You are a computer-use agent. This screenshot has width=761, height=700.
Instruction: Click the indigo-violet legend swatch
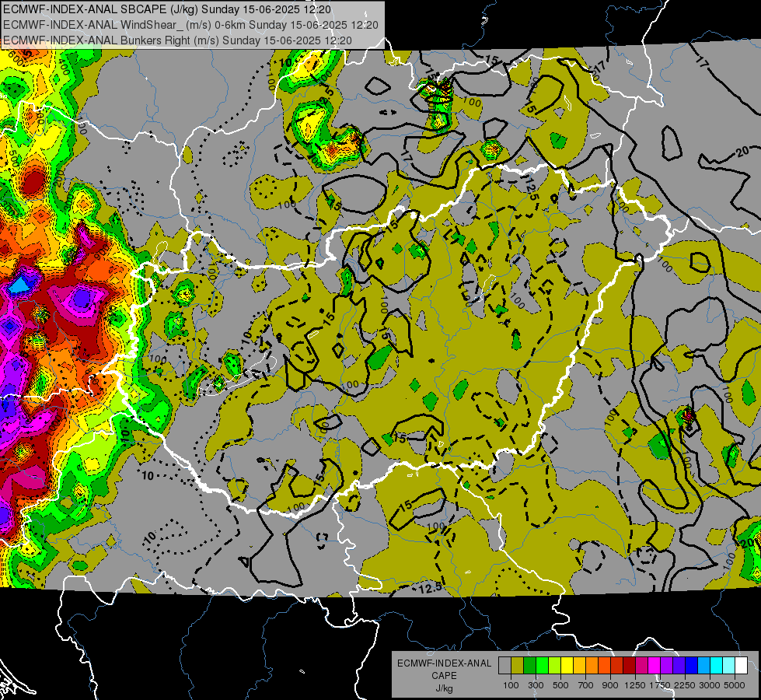tap(679, 666)
